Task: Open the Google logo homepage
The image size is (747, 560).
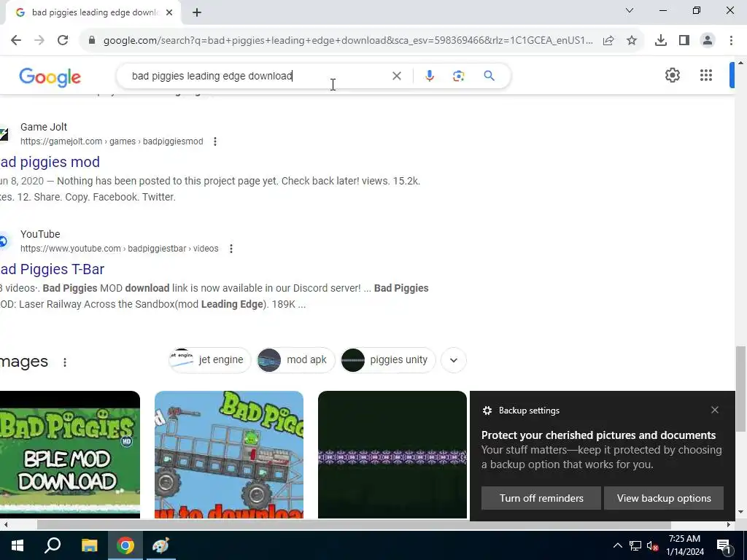Action: (50, 77)
